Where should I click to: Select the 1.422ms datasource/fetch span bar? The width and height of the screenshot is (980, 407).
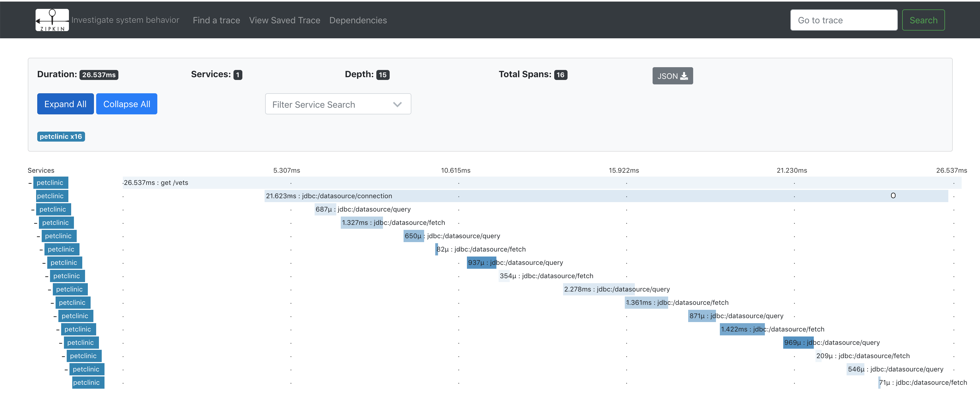click(742, 329)
